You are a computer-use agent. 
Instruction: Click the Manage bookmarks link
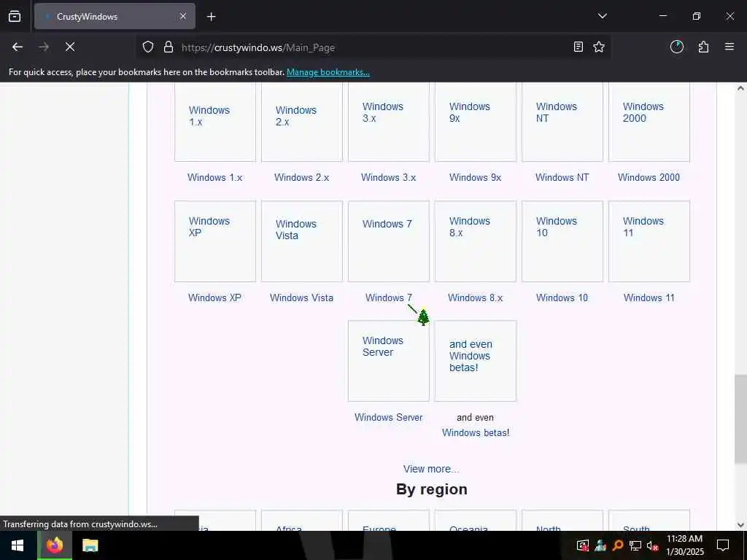[x=328, y=72]
